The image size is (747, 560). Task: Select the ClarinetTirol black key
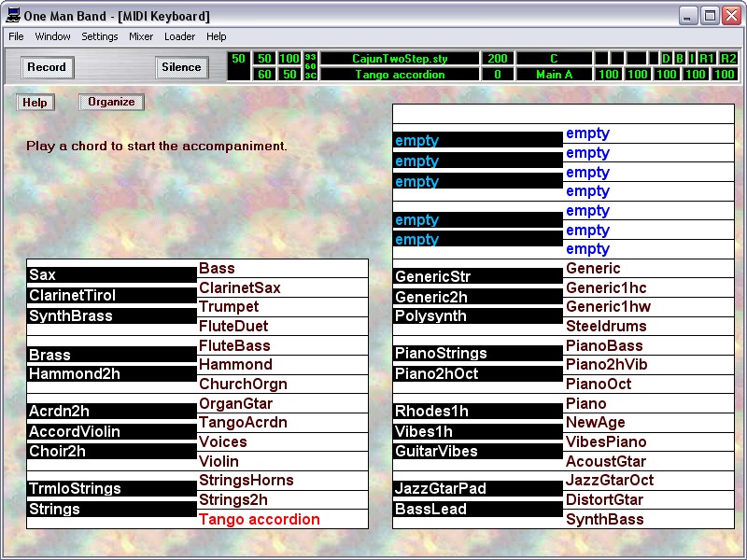(111, 295)
